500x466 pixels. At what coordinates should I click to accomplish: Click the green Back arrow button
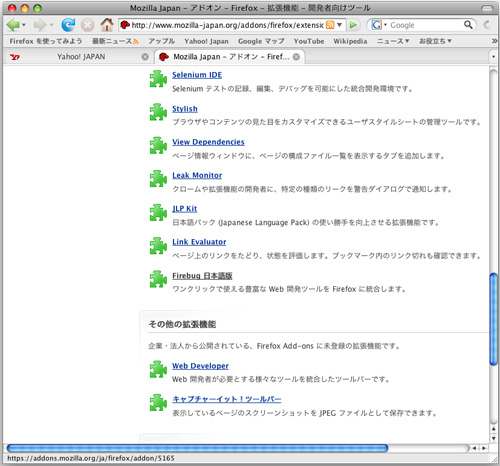(13, 25)
